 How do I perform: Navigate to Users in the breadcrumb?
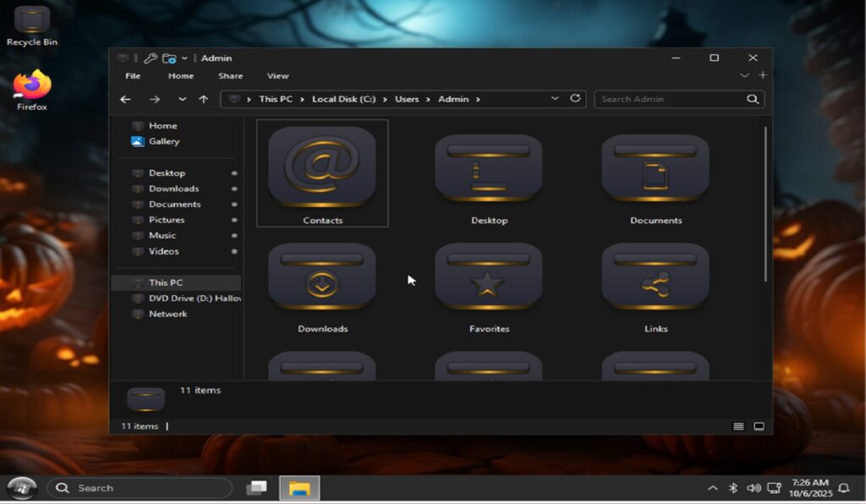coord(407,99)
